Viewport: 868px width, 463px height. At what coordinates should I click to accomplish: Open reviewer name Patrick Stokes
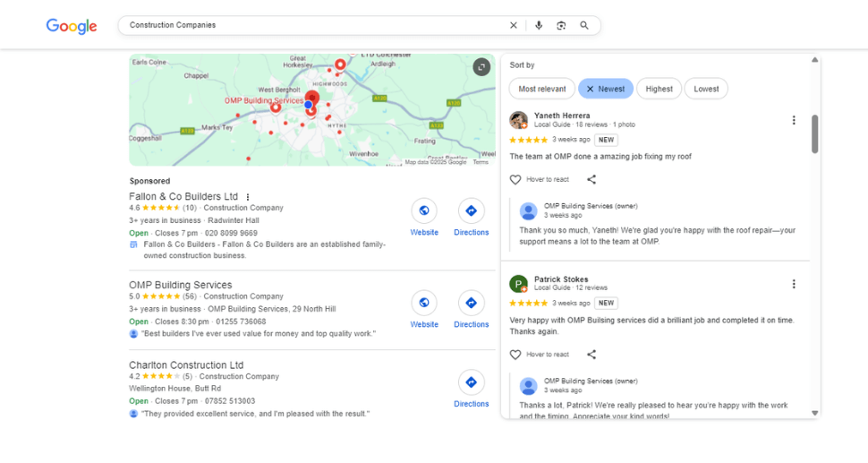pyautogui.click(x=561, y=279)
